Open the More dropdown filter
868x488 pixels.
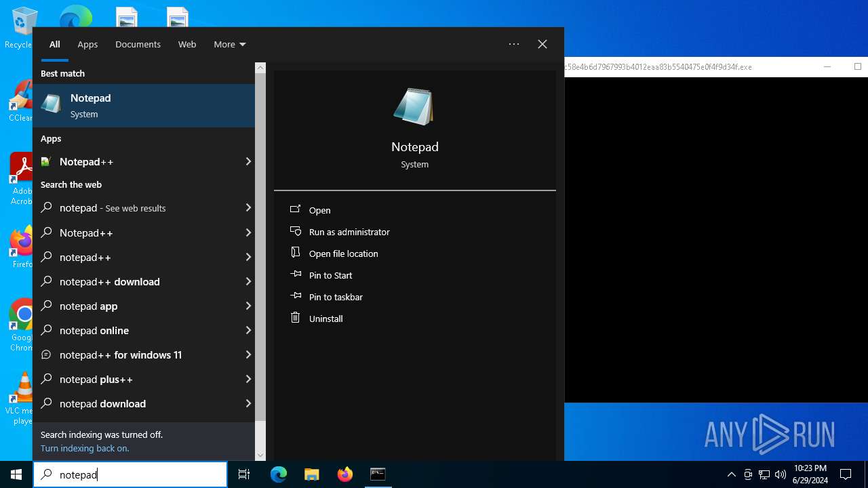click(229, 44)
